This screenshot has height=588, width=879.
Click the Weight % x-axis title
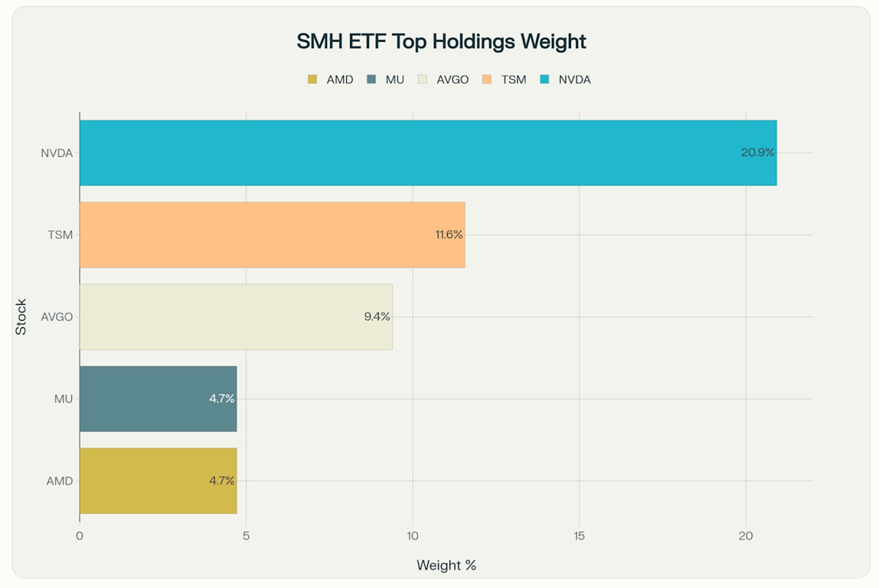tap(446, 565)
